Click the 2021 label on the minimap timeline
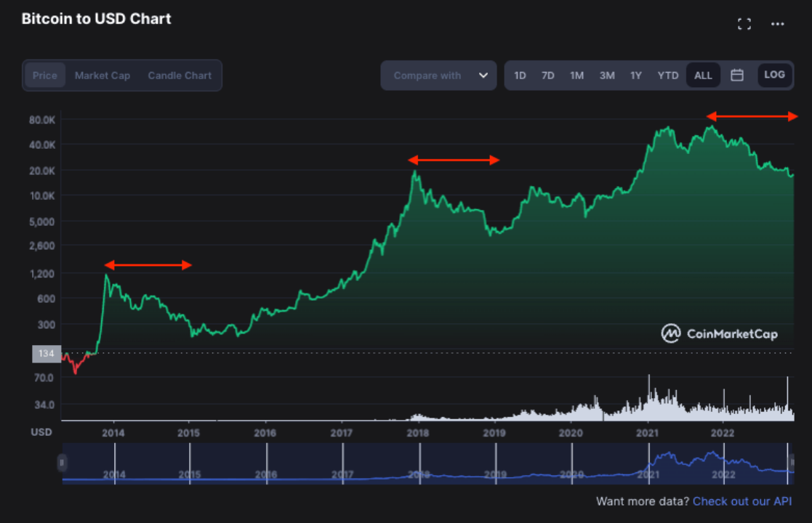Image resolution: width=812 pixels, height=523 pixels. coord(647,474)
